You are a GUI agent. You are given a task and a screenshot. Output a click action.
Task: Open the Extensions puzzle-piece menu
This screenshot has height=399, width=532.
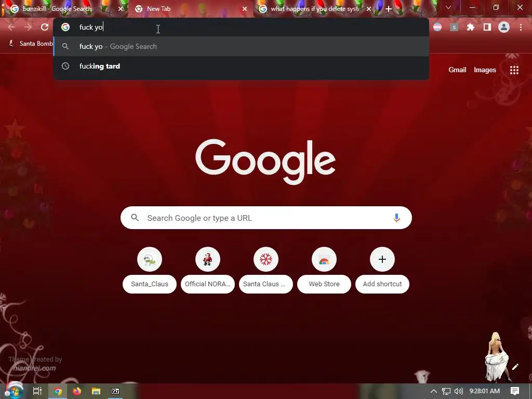471,27
